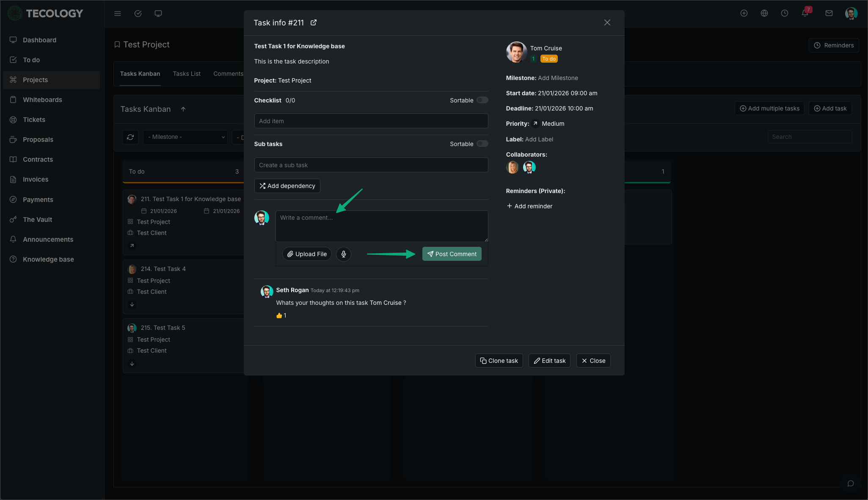
Task: Click the Write a comment field
Action: click(x=381, y=226)
